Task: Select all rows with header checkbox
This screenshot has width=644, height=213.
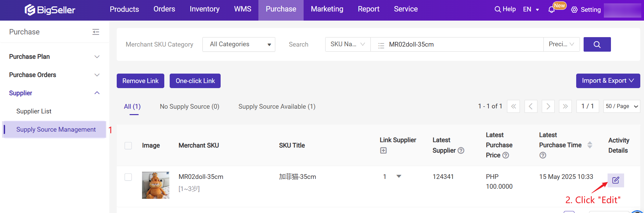Action: [x=128, y=145]
